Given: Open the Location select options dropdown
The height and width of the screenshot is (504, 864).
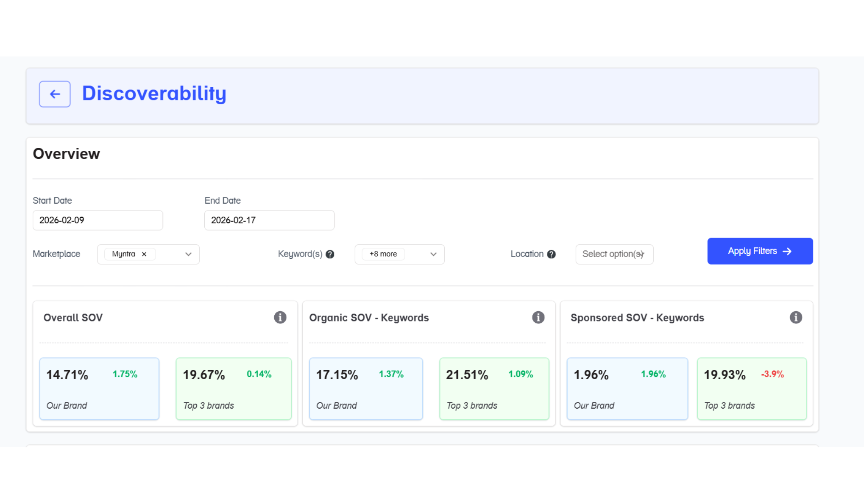Looking at the screenshot, I should (x=614, y=254).
